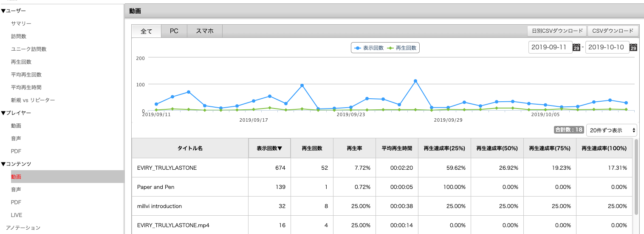The image size is (644, 234).
Task: Click 674 display count cell
Action: click(269, 168)
